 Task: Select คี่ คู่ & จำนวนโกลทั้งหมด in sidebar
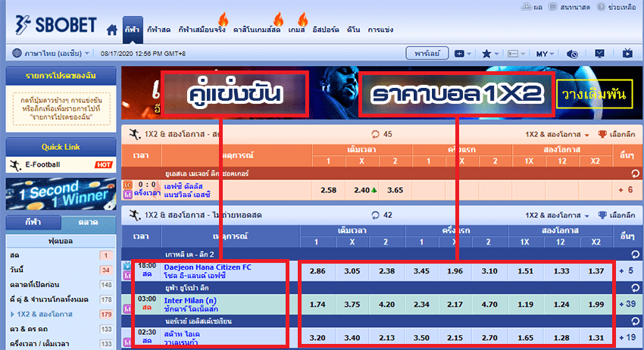coord(61,299)
